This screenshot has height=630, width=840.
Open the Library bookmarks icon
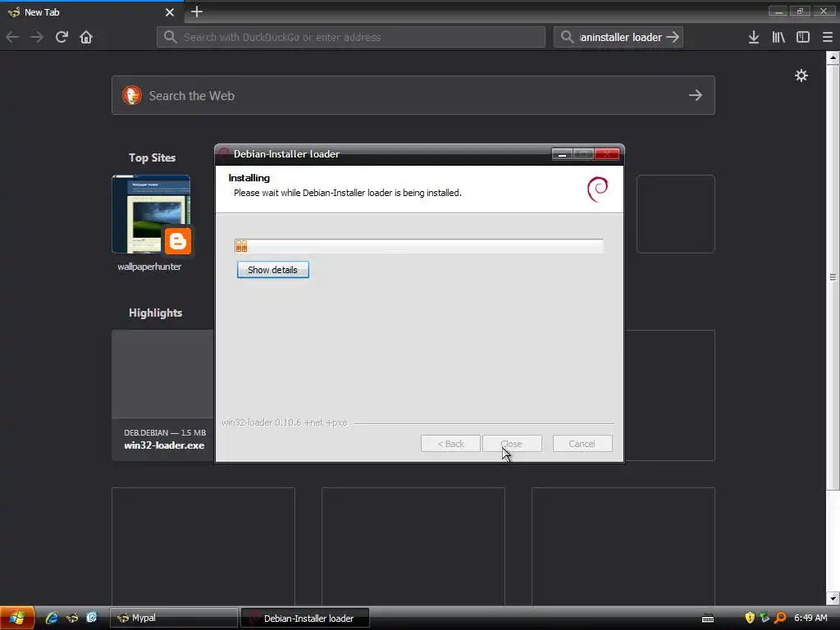[778, 37]
